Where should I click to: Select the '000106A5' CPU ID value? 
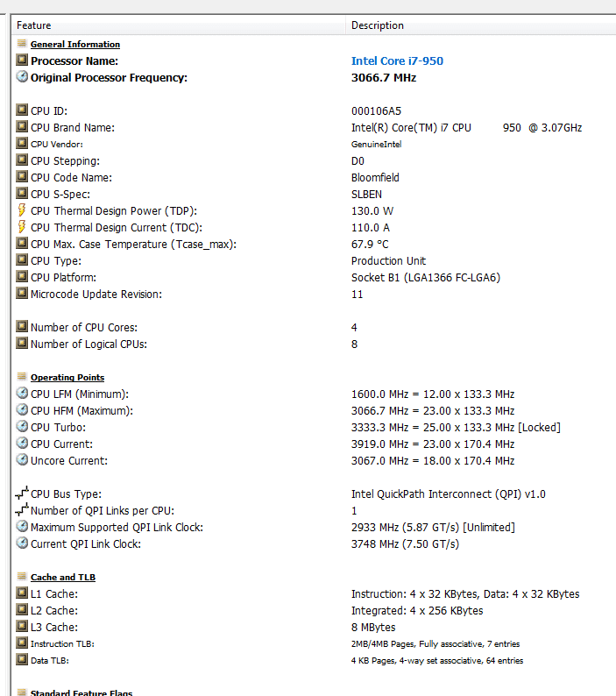point(376,111)
